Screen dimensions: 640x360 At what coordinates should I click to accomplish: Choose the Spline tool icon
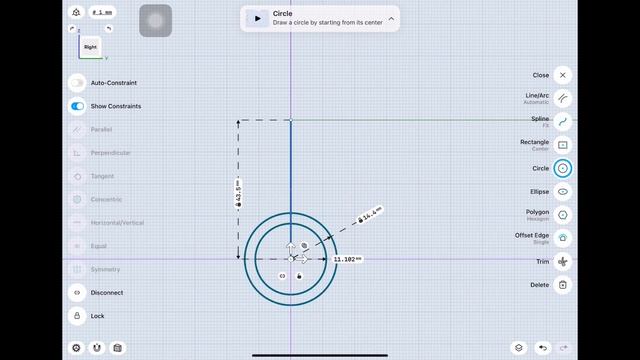562,122
